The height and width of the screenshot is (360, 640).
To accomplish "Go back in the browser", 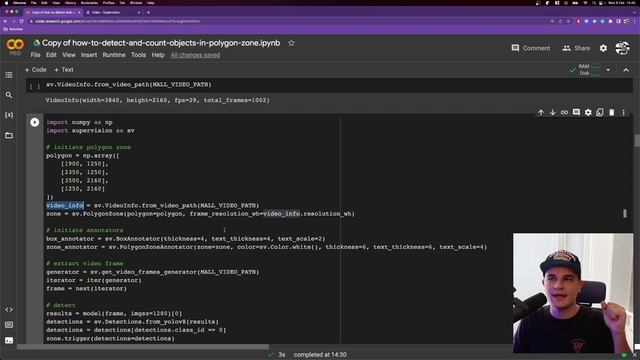I will [5, 21].
